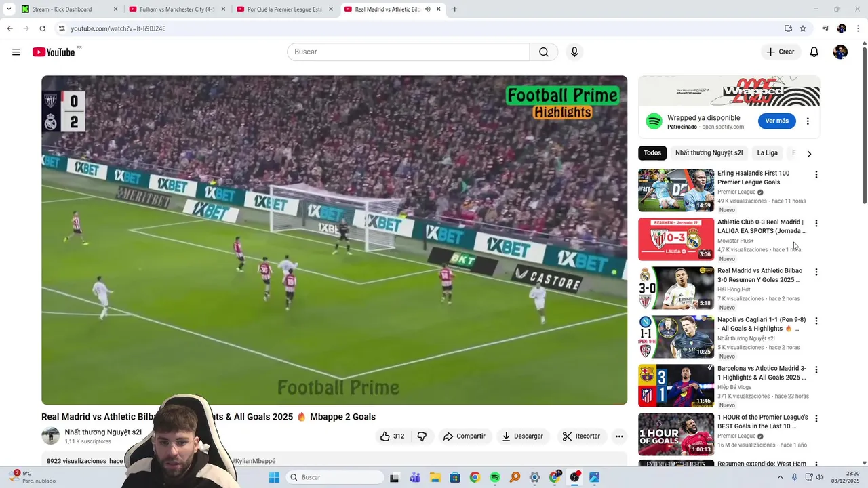868x488 pixels.
Task: Select the La Liga filter chip
Action: point(768,153)
